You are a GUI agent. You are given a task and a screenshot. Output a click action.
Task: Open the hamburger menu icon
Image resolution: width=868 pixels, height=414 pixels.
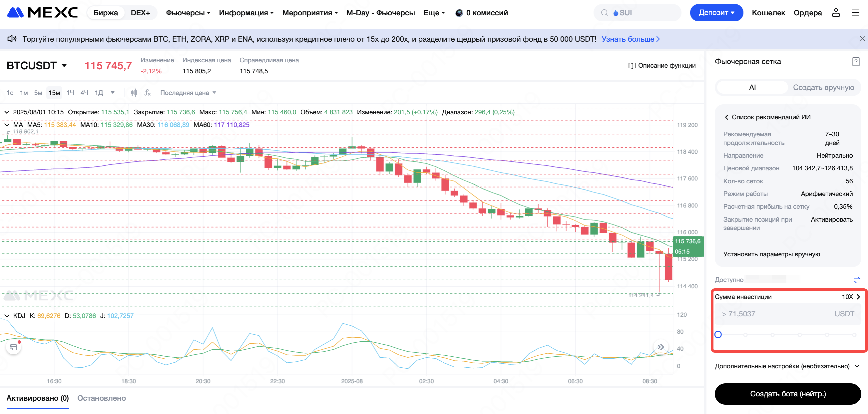coord(856,13)
